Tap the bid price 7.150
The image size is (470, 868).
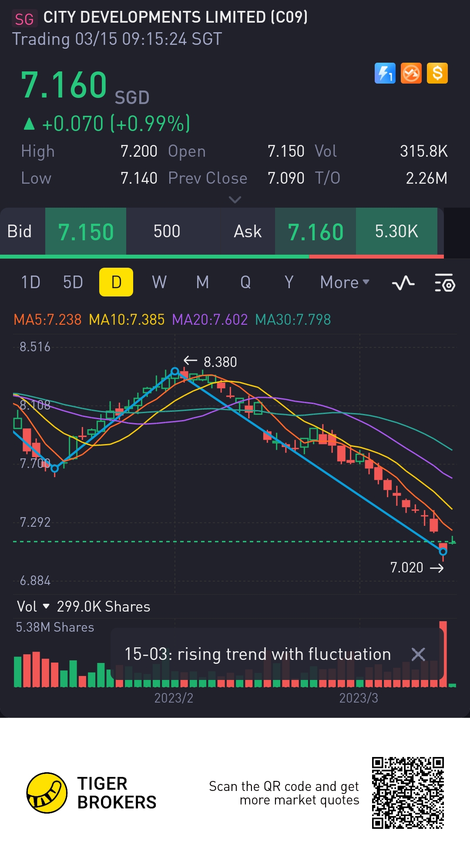[x=86, y=232]
